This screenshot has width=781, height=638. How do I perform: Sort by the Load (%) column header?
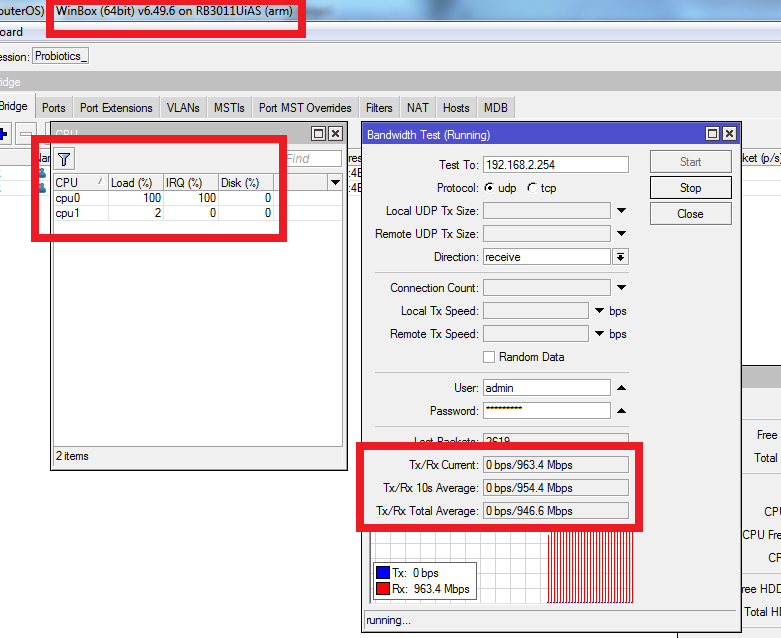[x=135, y=183]
